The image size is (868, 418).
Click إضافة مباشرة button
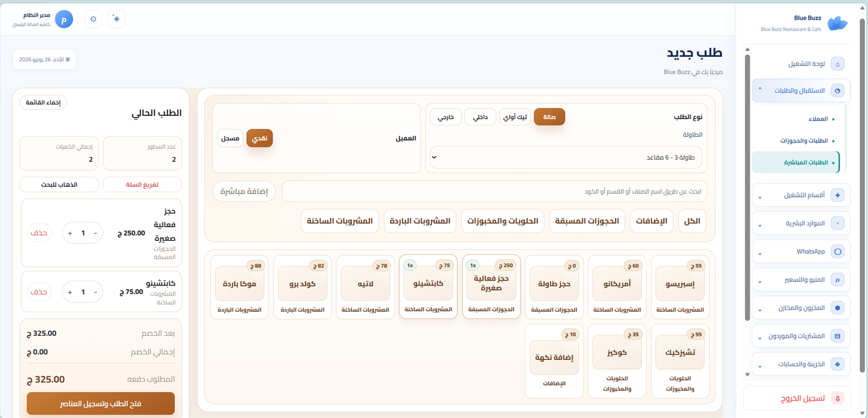(x=244, y=191)
